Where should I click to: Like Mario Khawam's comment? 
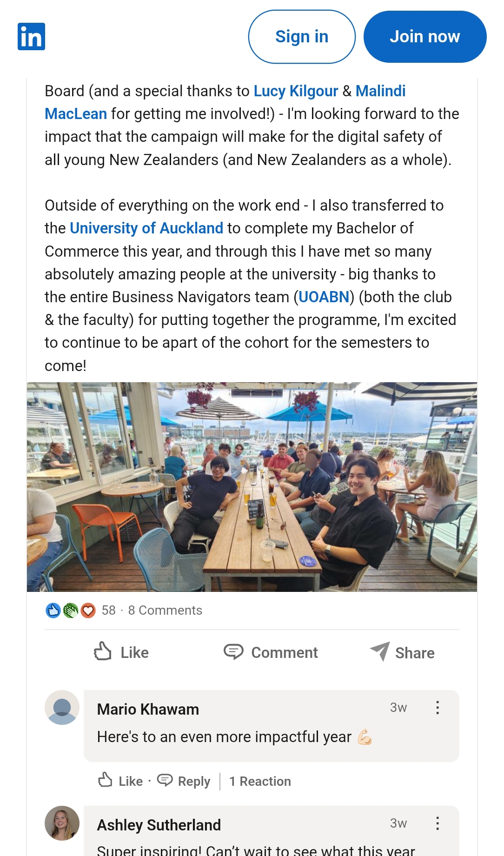(120, 781)
